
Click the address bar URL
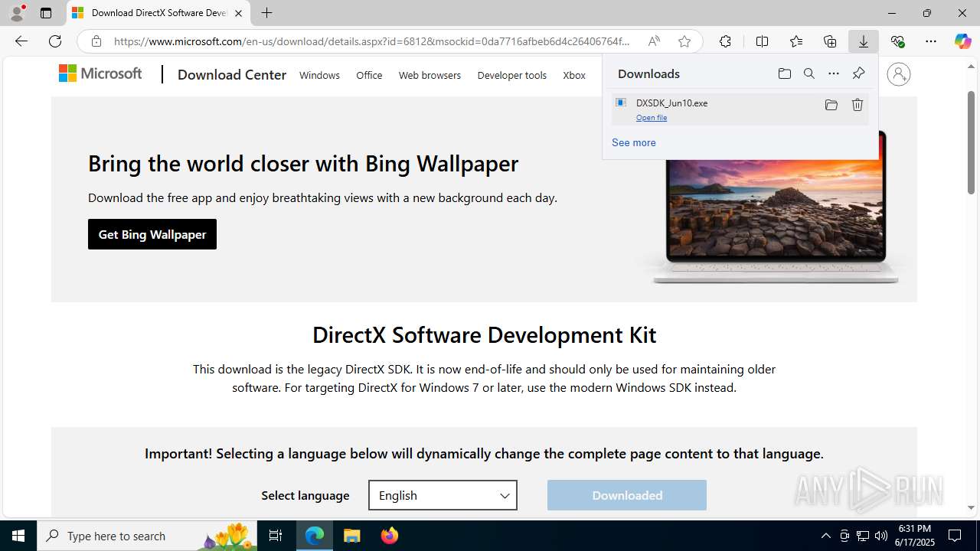(372, 41)
